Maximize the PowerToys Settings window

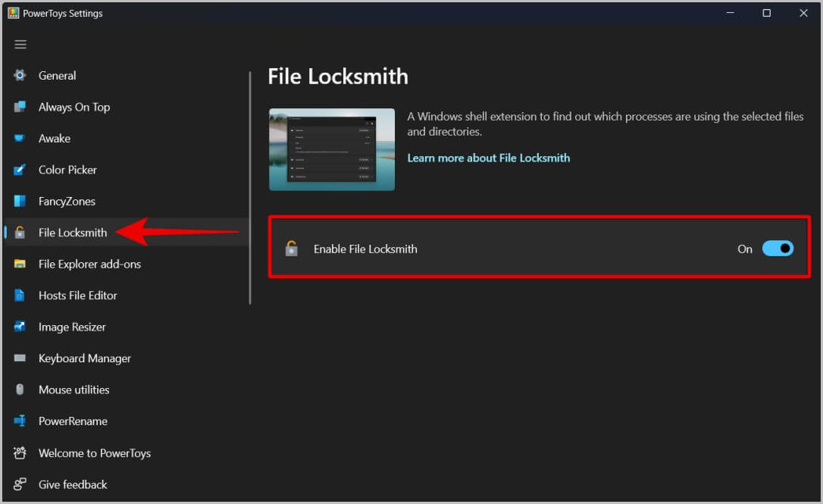coord(766,13)
